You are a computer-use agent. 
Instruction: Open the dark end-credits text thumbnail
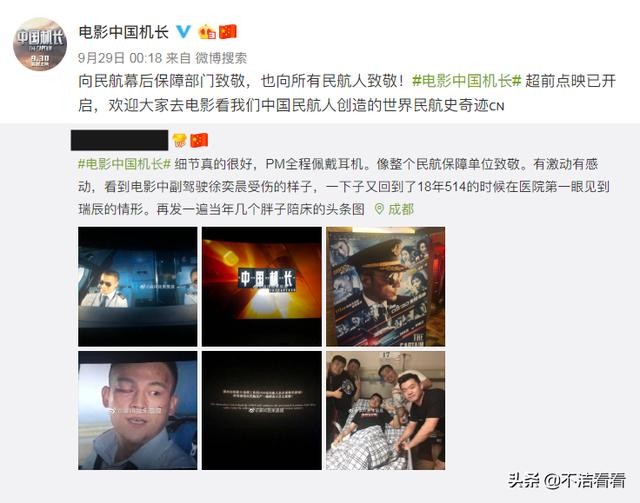262,410
